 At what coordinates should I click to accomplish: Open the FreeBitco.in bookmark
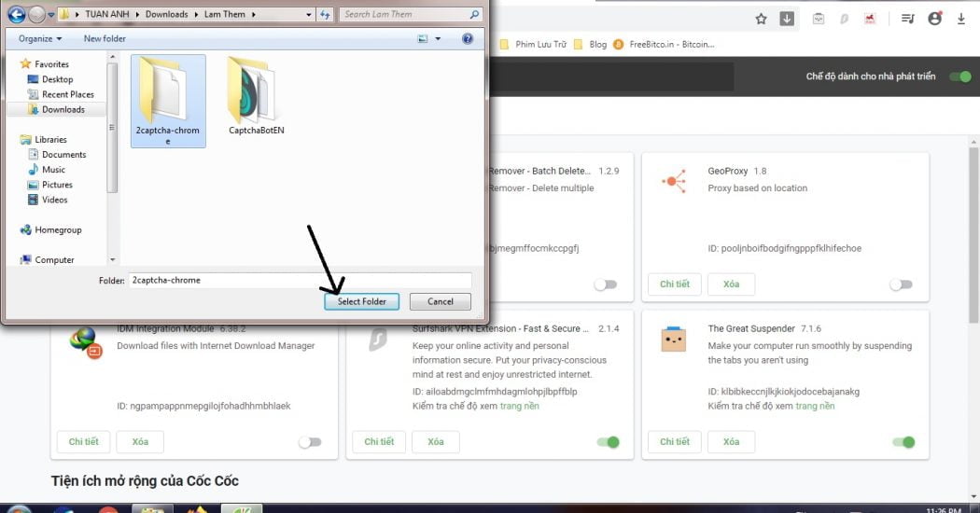tap(664, 45)
